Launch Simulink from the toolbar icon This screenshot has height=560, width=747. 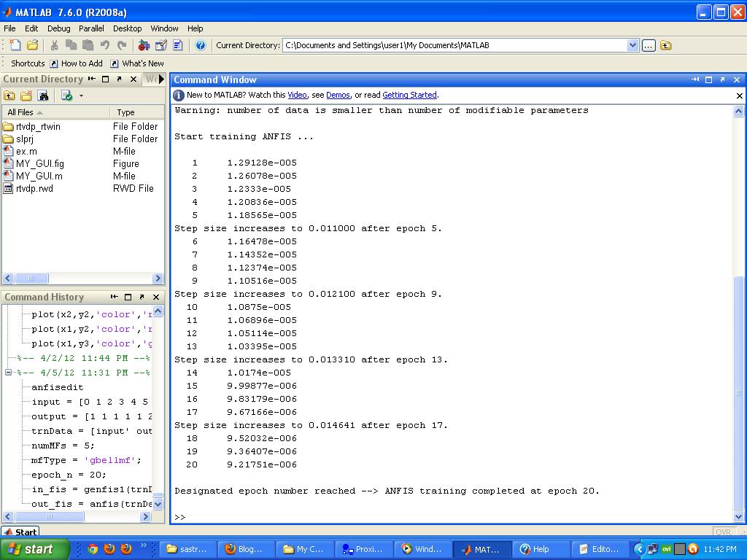144,45
